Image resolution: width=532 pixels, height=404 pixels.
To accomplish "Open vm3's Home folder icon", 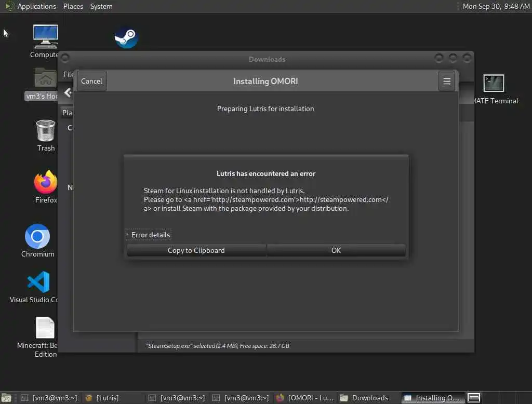I will pos(45,78).
